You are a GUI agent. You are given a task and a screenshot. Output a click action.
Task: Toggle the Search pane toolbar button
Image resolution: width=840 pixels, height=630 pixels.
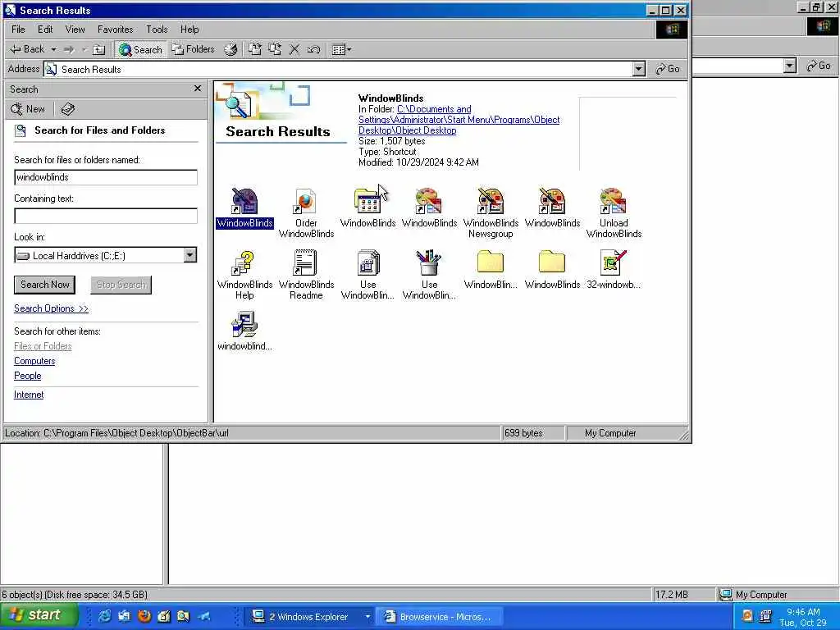(x=141, y=49)
